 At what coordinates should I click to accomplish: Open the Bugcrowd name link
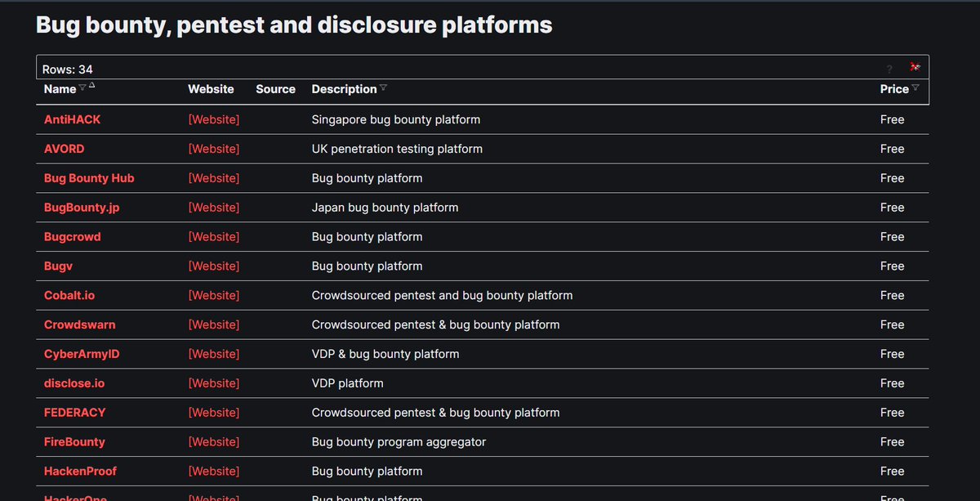(73, 237)
